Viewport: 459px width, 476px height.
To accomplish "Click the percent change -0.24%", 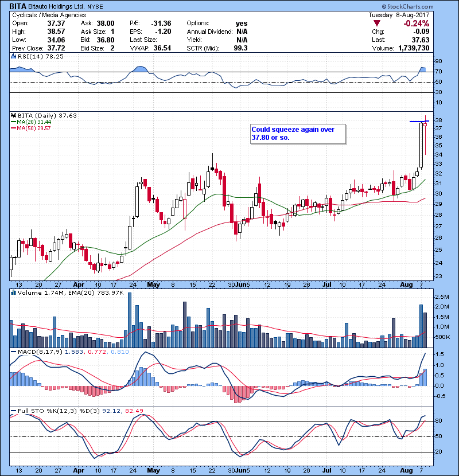I will coord(417,24).
